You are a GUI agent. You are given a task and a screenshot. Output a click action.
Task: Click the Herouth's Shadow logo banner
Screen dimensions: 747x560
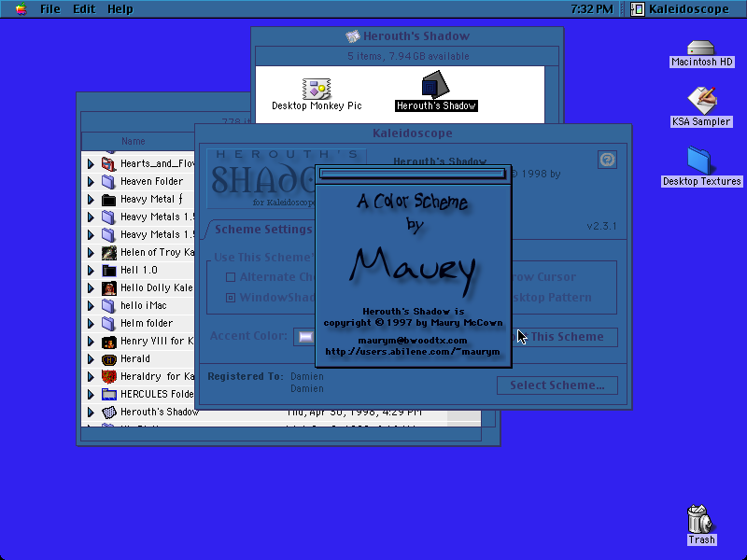click(x=261, y=177)
